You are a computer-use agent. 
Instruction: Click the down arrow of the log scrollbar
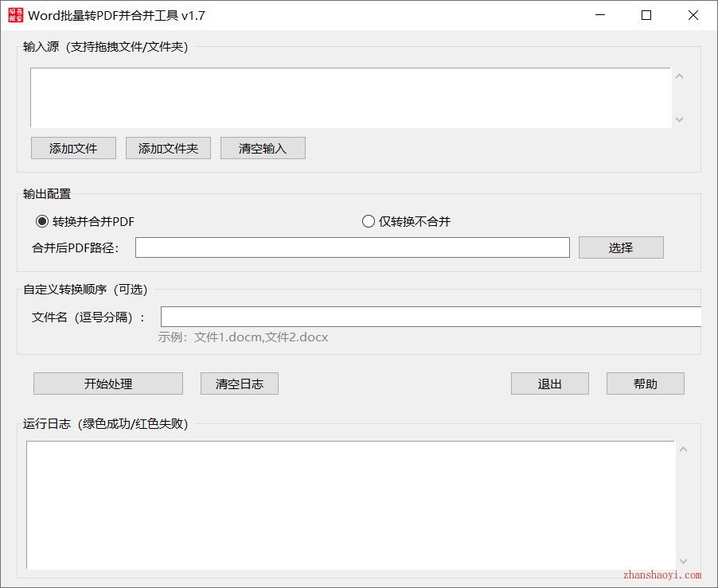coord(683,561)
